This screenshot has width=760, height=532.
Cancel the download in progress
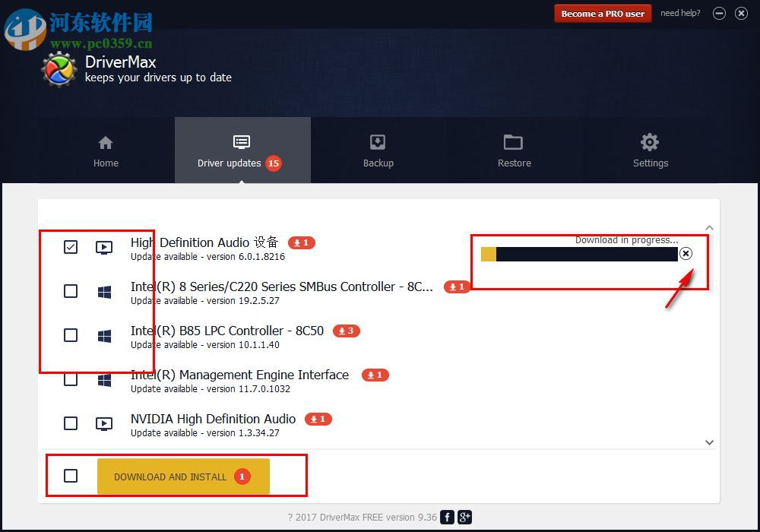tap(686, 253)
